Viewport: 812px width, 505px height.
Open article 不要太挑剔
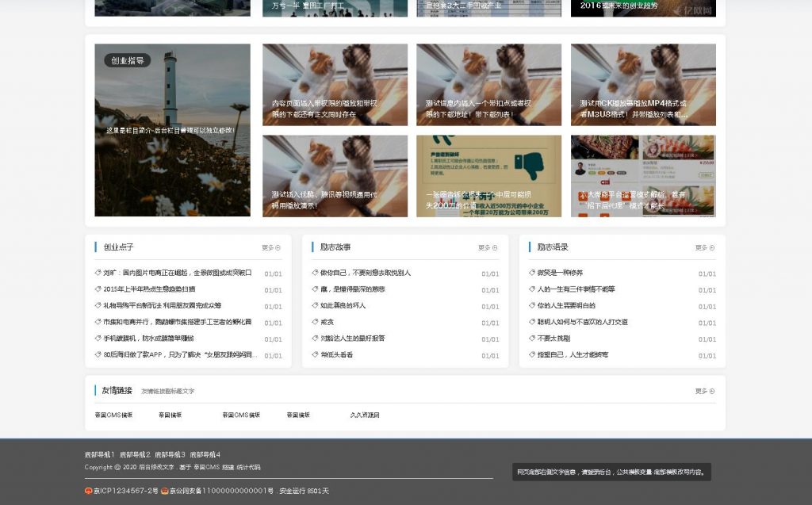[x=553, y=339]
